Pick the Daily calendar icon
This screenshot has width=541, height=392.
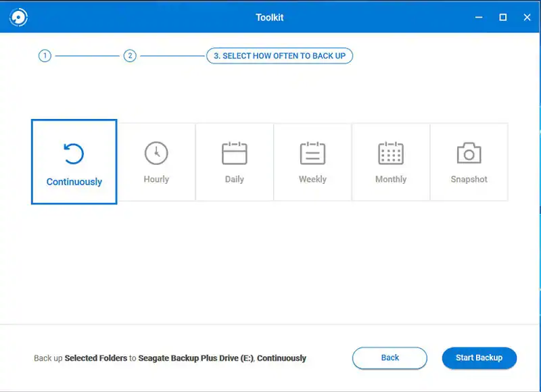pyautogui.click(x=235, y=153)
